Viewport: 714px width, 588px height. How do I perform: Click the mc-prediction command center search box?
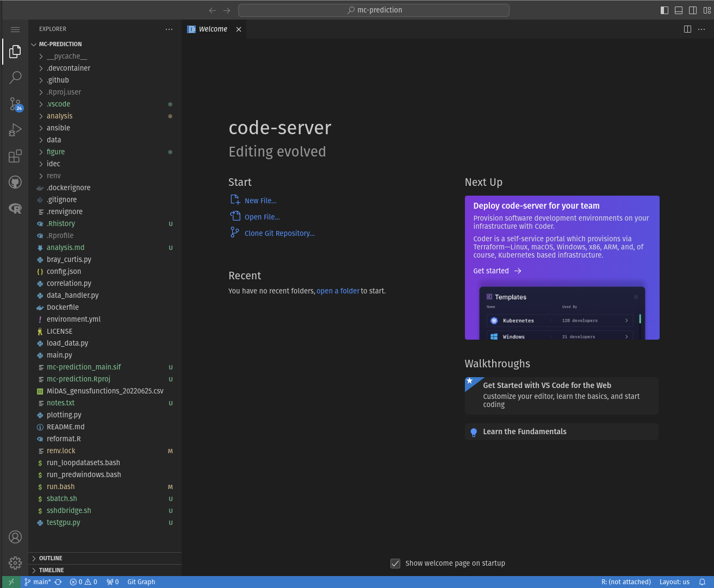click(x=374, y=10)
